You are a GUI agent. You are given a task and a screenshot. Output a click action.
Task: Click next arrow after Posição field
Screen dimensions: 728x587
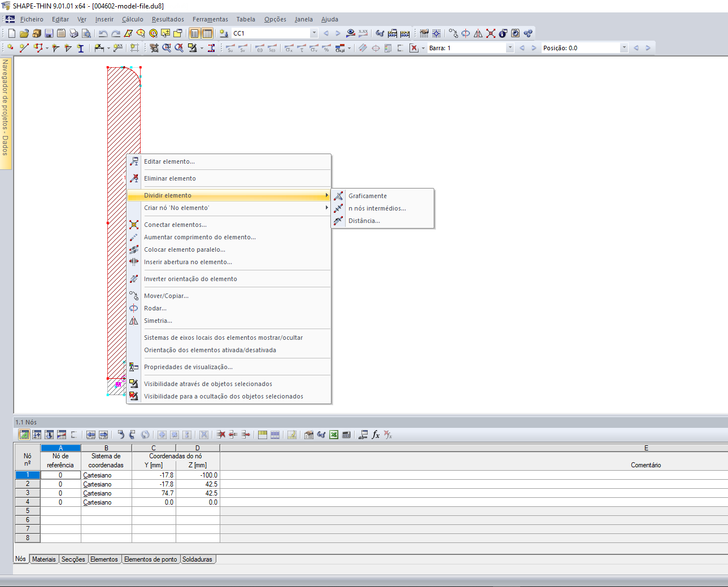(648, 48)
